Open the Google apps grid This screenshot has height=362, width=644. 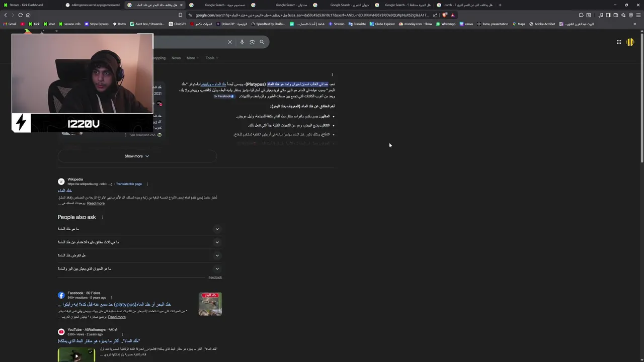click(619, 42)
